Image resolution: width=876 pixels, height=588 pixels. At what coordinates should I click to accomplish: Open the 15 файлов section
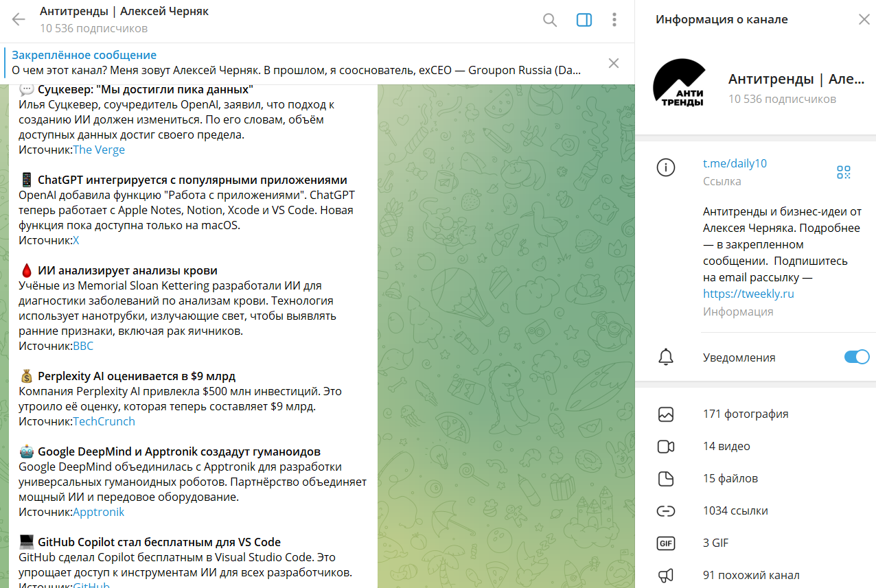pyautogui.click(x=755, y=479)
